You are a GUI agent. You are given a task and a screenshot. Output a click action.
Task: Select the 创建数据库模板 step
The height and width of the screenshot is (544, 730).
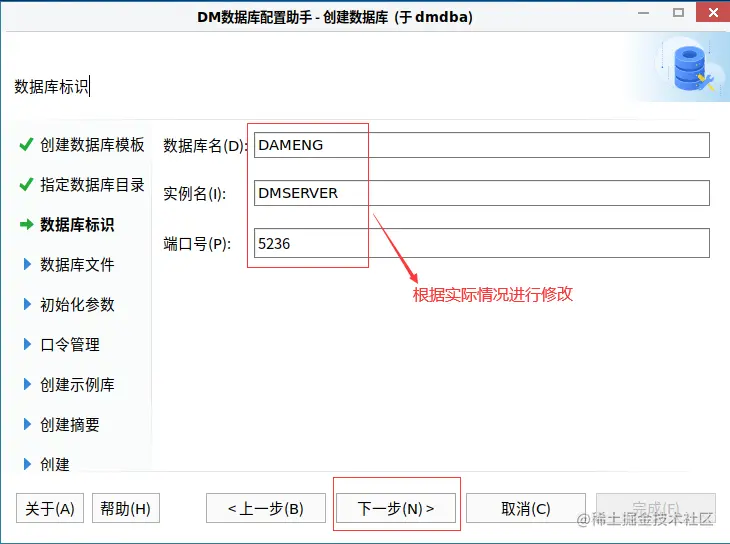point(92,145)
